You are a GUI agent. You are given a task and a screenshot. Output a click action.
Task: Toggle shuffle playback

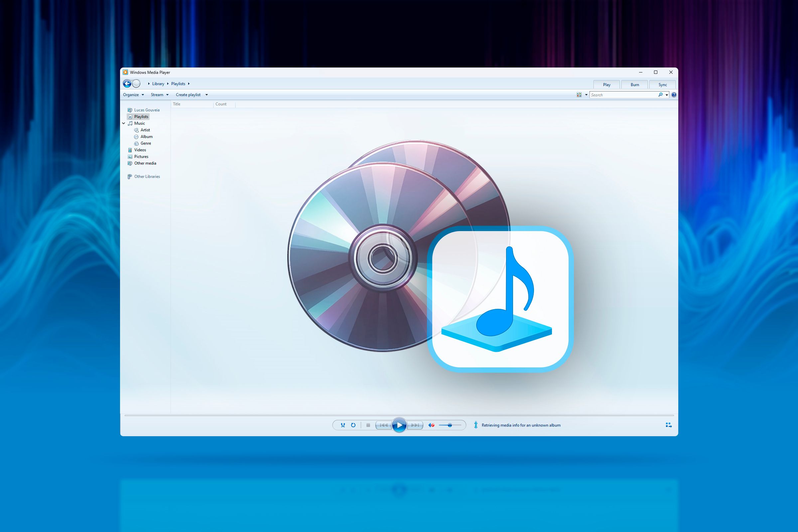click(x=343, y=425)
